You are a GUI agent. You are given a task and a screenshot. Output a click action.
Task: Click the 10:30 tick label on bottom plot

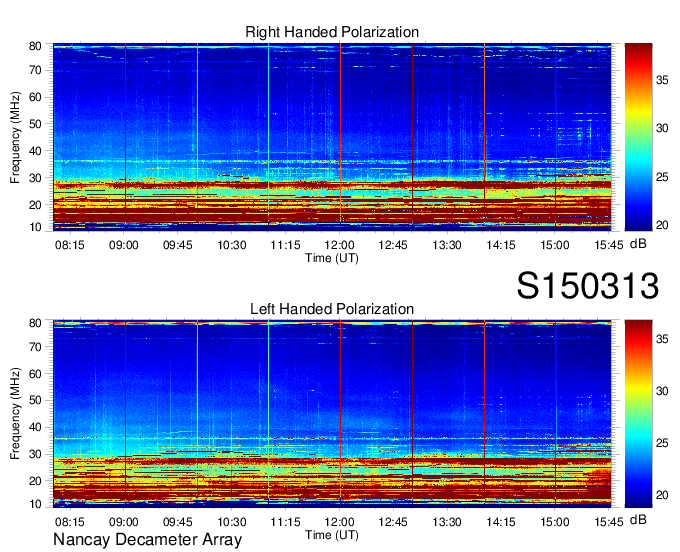(x=232, y=522)
